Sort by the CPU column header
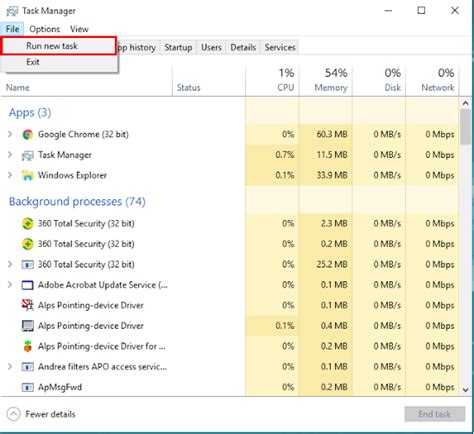 pyautogui.click(x=272, y=81)
